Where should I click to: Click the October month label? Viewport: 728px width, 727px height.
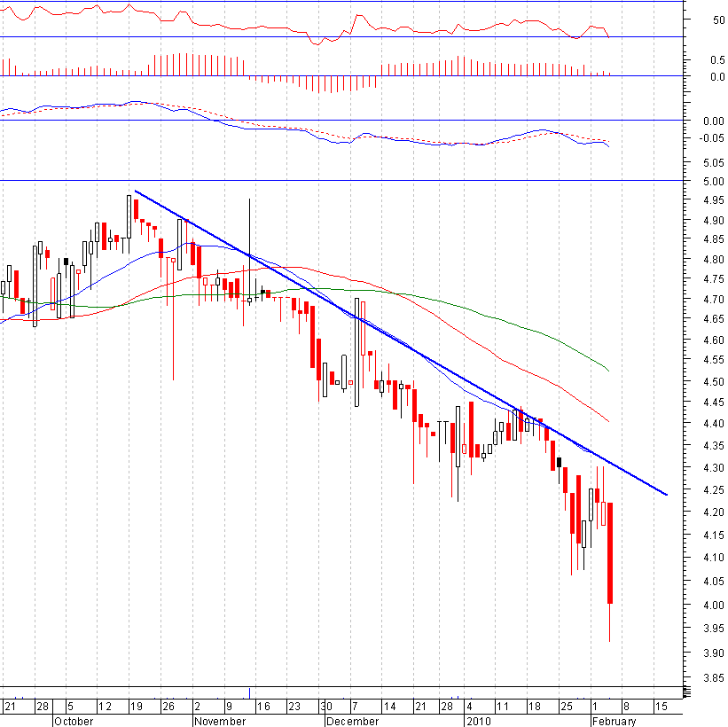74,721
